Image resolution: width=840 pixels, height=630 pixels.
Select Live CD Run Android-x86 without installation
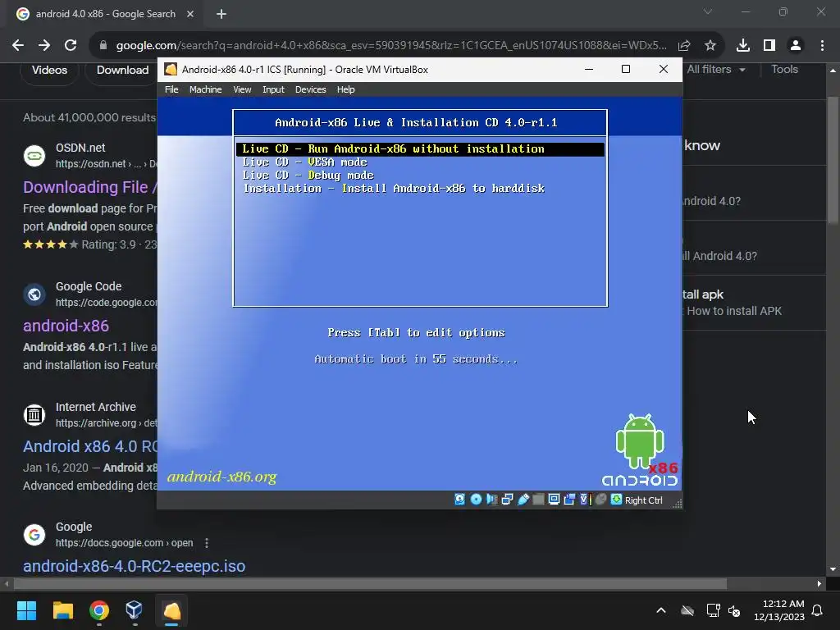(420, 149)
